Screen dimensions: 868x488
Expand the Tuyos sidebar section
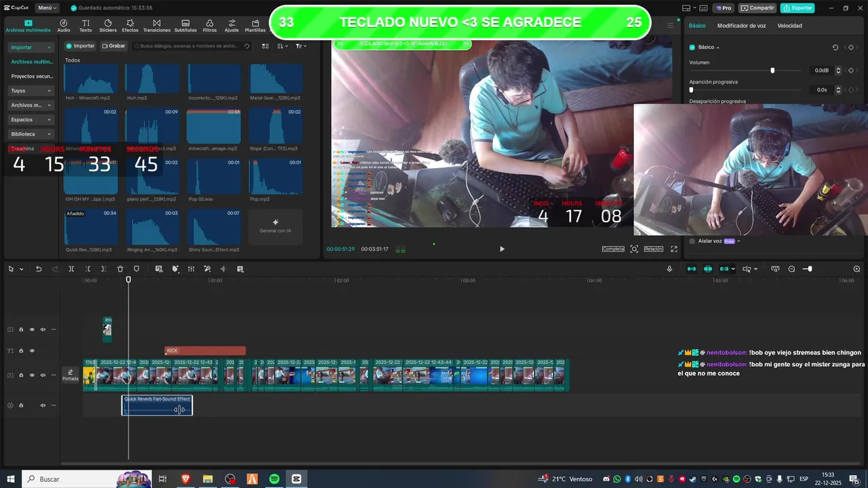49,90
